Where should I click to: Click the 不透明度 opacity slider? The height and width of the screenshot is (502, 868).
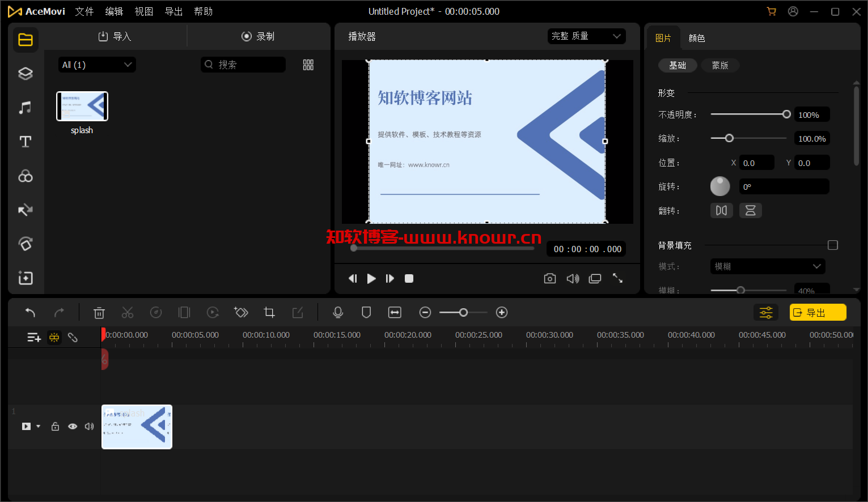tap(750, 114)
